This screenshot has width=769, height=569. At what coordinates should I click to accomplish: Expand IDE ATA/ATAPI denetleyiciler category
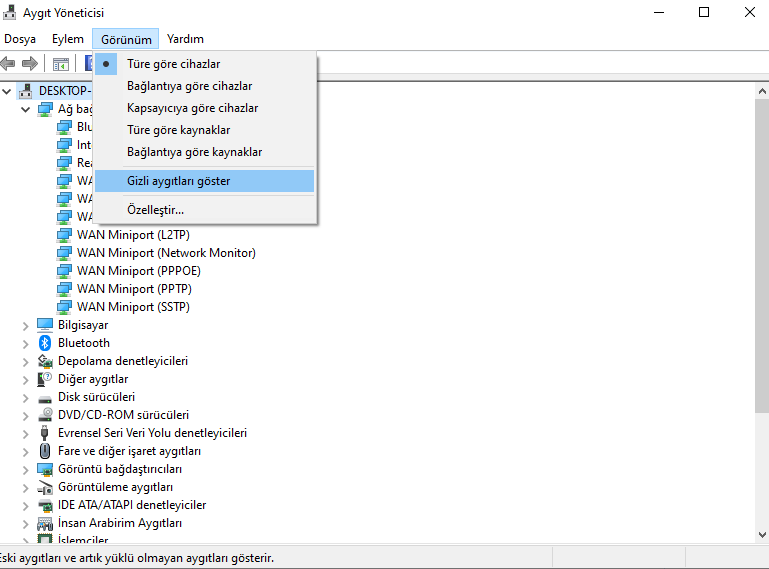click(x=26, y=506)
